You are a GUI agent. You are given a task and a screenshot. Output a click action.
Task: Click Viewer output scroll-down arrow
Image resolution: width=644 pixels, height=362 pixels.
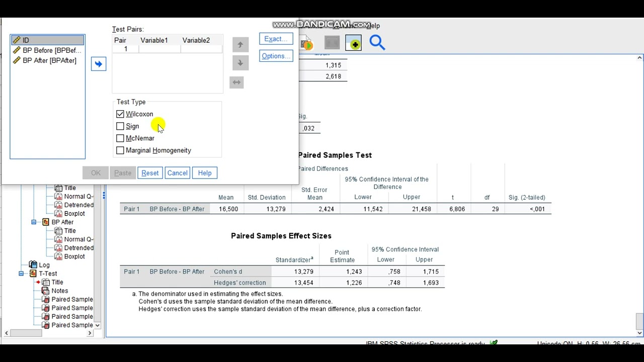click(639, 333)
